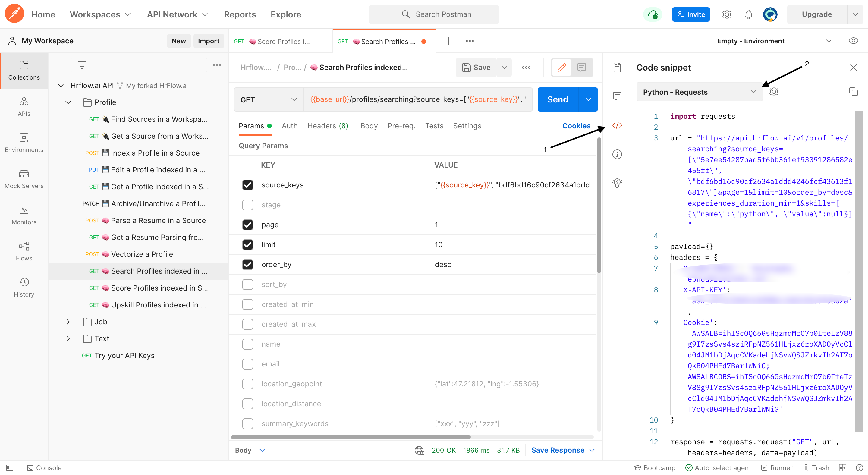The width and height of the screenshot is (868, 475).
Task: Expand the Text folder
Action: (x=68, y=338)
